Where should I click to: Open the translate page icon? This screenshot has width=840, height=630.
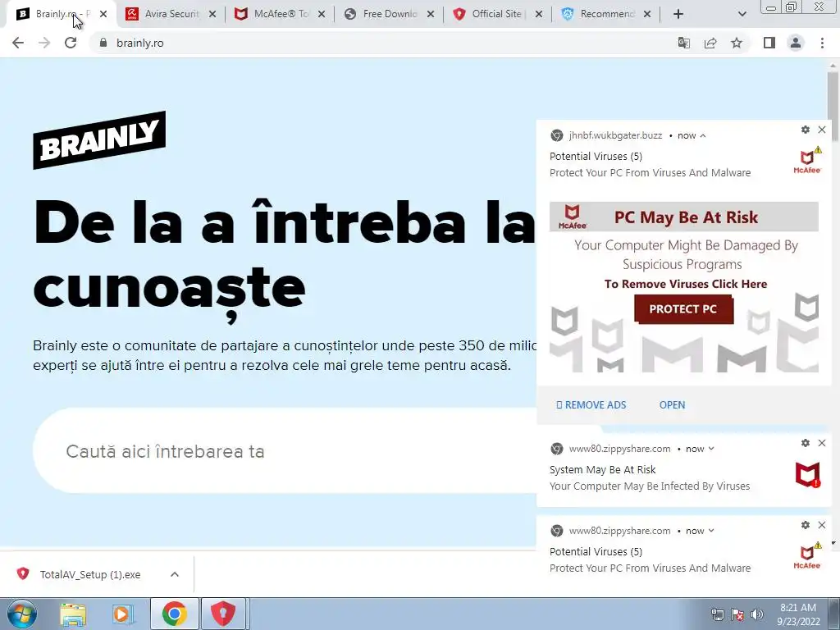[x=683, y=43]
